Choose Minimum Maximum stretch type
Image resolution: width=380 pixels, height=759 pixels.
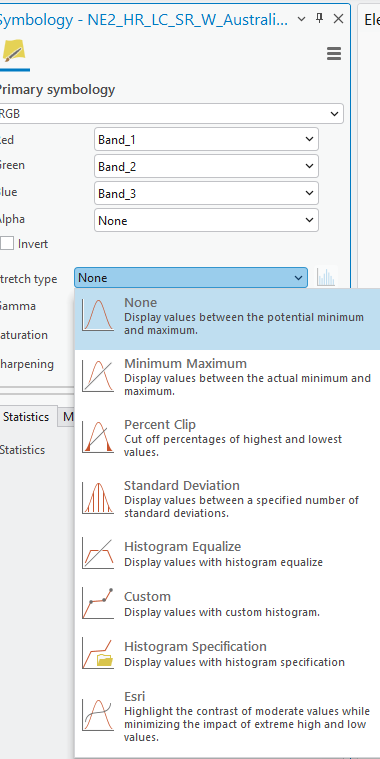[228, 377]
